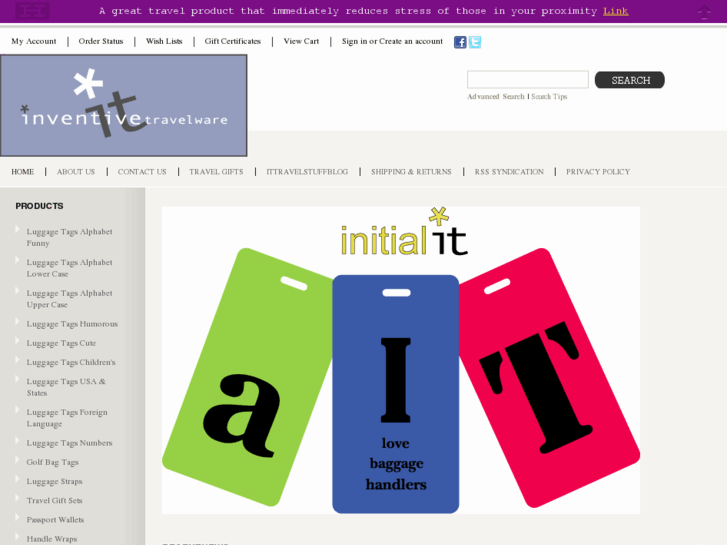Focus the search text field
This screenshot has height=545, width=727.
pos(528,79)
